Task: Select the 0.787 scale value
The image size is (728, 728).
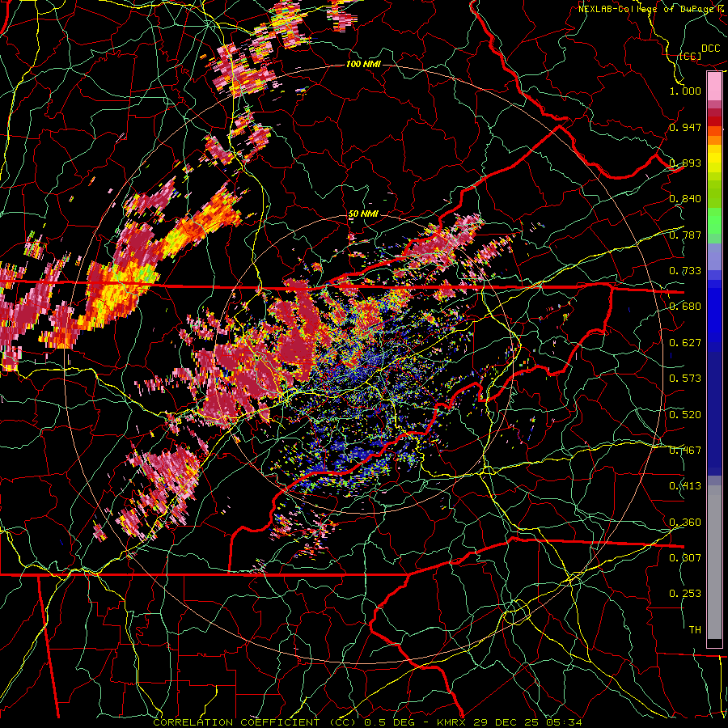Action: pyautogui.click(x=685, y=235)
